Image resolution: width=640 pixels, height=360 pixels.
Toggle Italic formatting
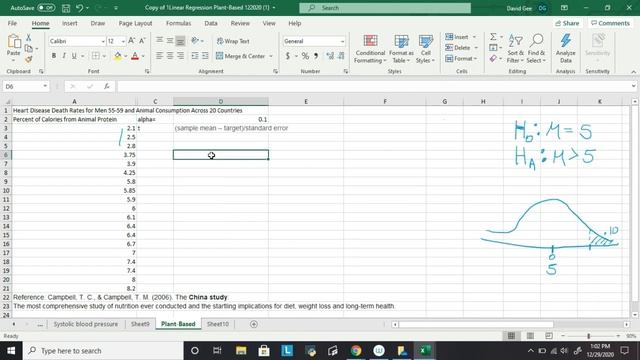tap(64, 56)
